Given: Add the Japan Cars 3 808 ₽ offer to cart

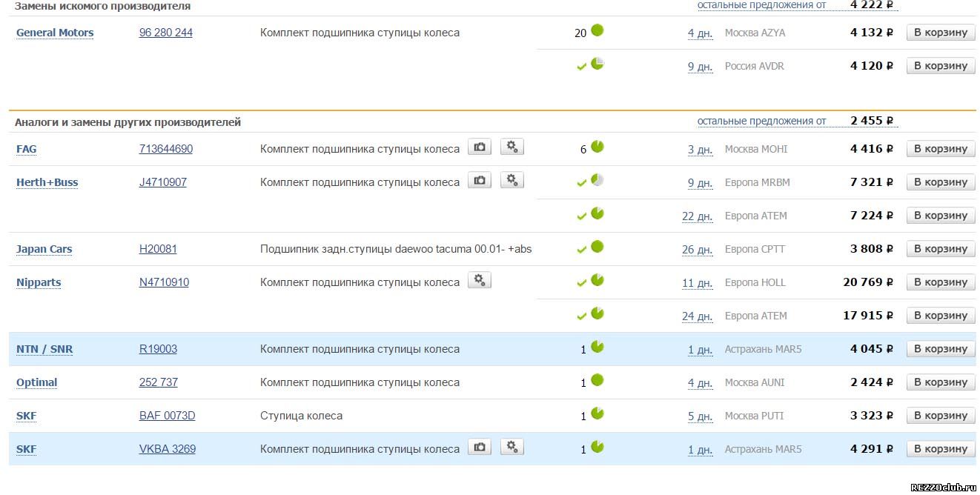Looking at the screenshot, I should (x=941, y=248).
